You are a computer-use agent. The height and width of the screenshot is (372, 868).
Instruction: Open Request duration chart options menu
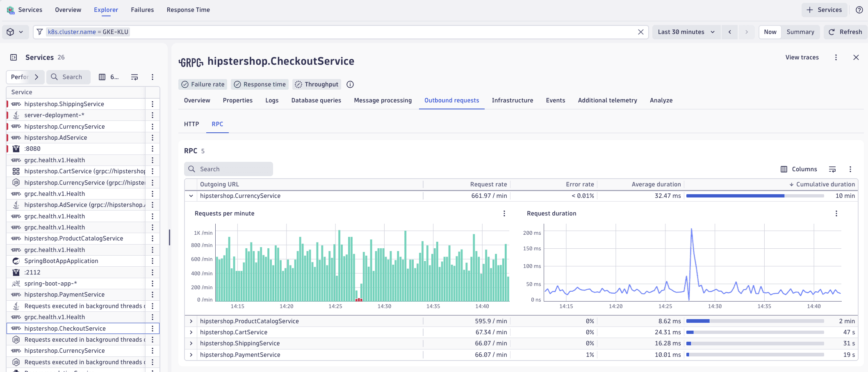(836, 213)
